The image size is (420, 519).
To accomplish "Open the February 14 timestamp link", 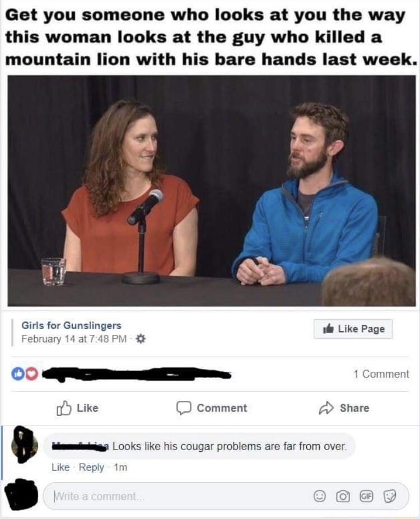I will pyautogui.click(x=74, y=339).
